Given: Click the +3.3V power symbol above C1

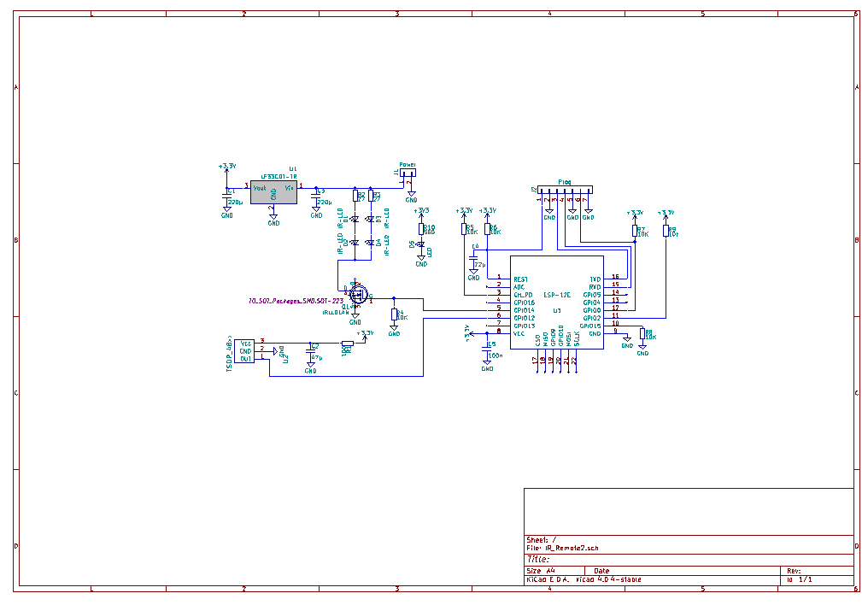Looking at the screenshot, I should coord(227,166).
